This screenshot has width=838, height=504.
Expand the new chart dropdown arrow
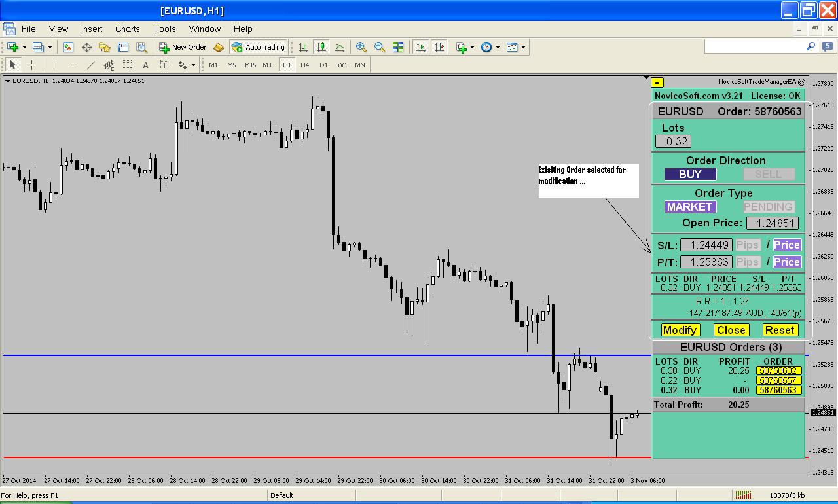click(24, 47)
